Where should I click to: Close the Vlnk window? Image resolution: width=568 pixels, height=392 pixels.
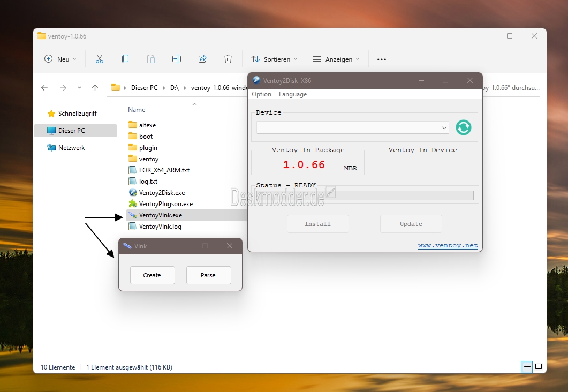pos(230,246)
